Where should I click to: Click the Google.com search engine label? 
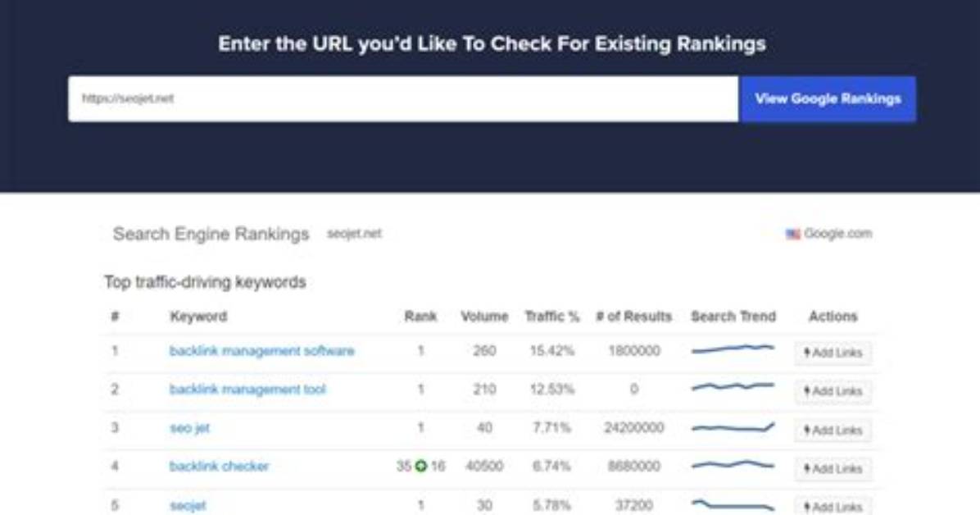837,234
